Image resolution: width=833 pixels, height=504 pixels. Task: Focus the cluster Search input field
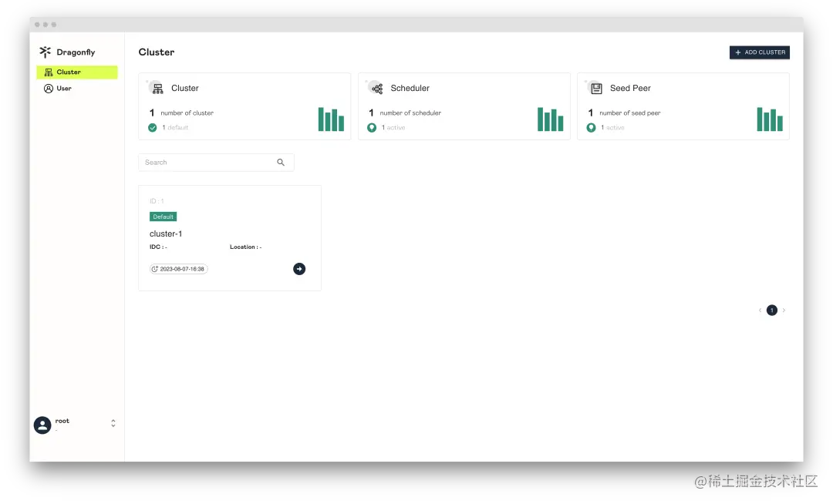click(216, 163)
